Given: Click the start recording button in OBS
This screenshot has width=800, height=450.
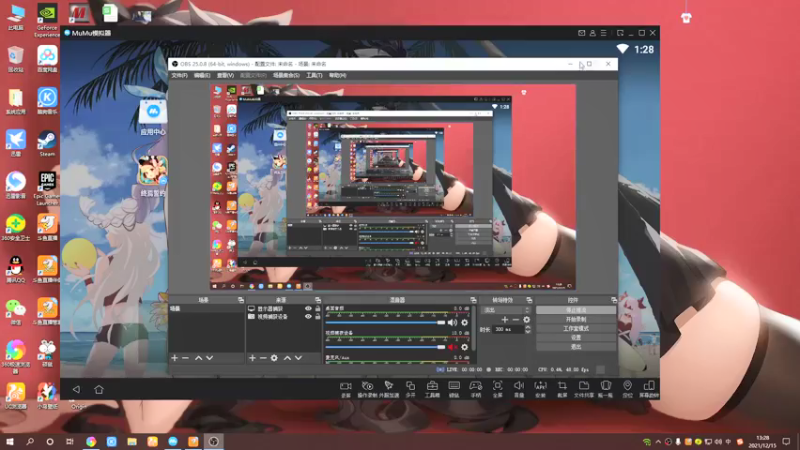Looking at the screenshot, I should coord(576,319).
